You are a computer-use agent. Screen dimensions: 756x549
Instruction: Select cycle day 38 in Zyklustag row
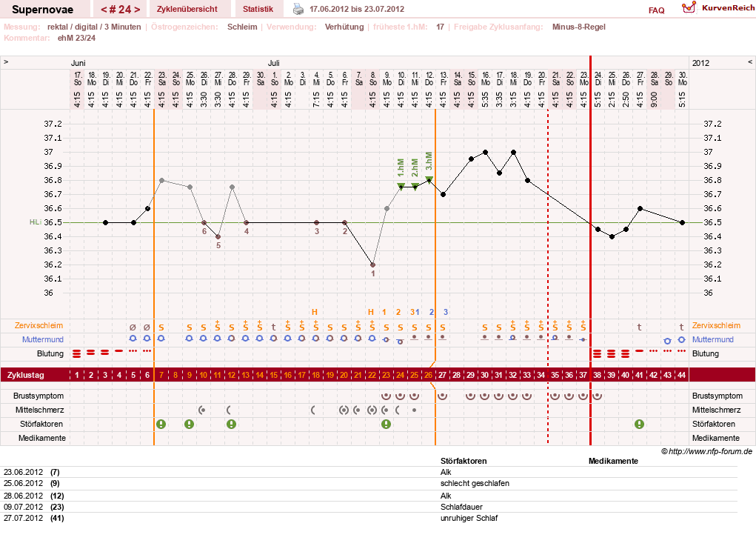pos(598,375)
